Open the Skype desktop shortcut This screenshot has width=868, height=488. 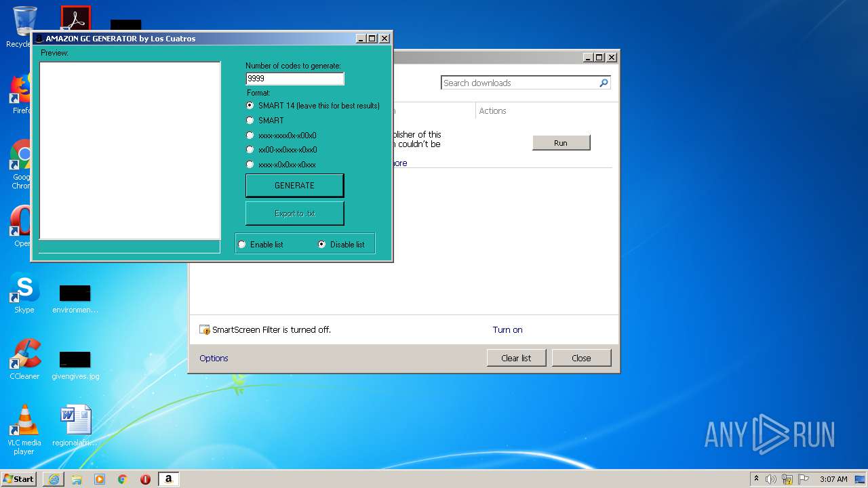coord(24,293)
